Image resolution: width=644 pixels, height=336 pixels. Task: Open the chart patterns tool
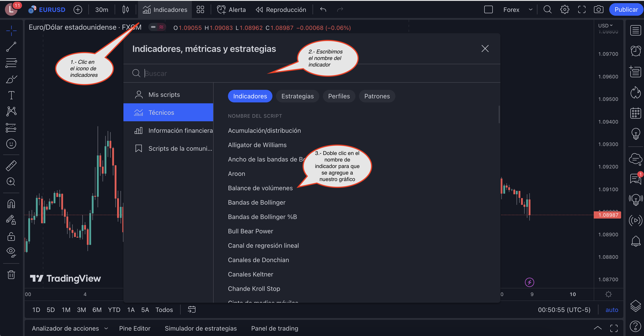click(11, 111)
